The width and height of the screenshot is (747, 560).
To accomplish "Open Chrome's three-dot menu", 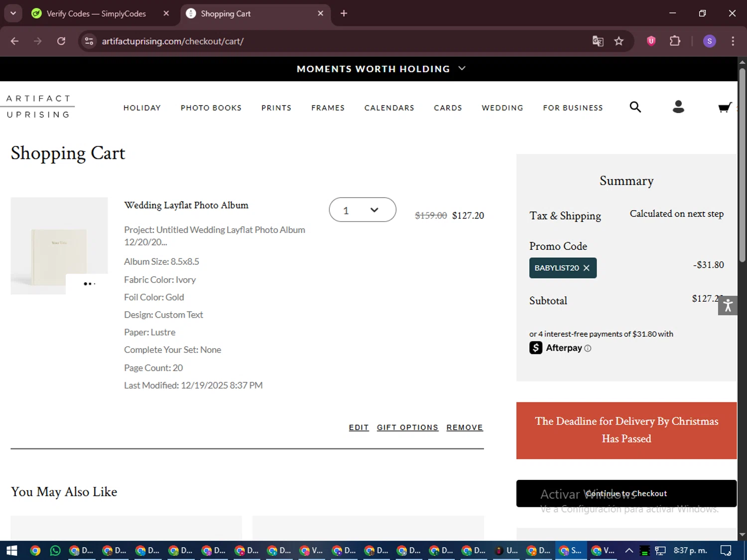I will tap(733, 41).
